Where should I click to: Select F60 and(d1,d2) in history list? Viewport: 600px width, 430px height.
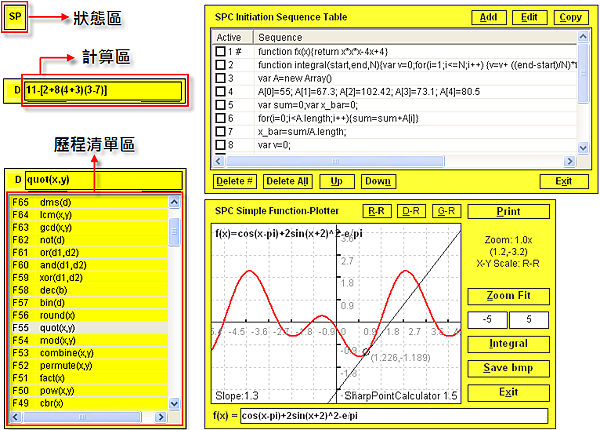pos(89,265)
